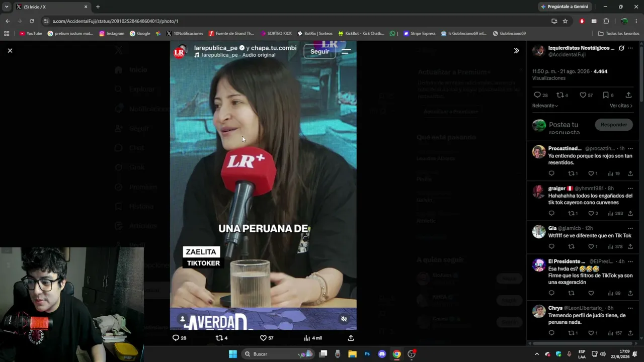Open Chrome's three-dot menu
Screen dimensions: 644x362
point(636,21)
